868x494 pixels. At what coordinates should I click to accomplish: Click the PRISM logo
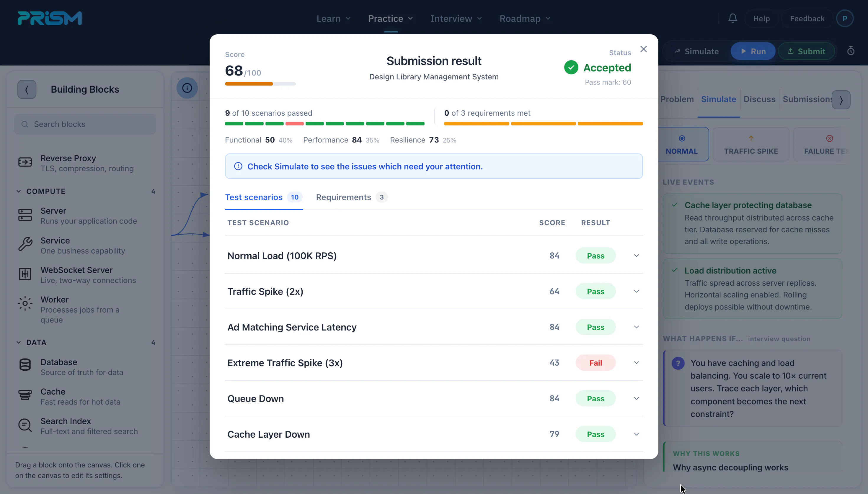[50, 18]
